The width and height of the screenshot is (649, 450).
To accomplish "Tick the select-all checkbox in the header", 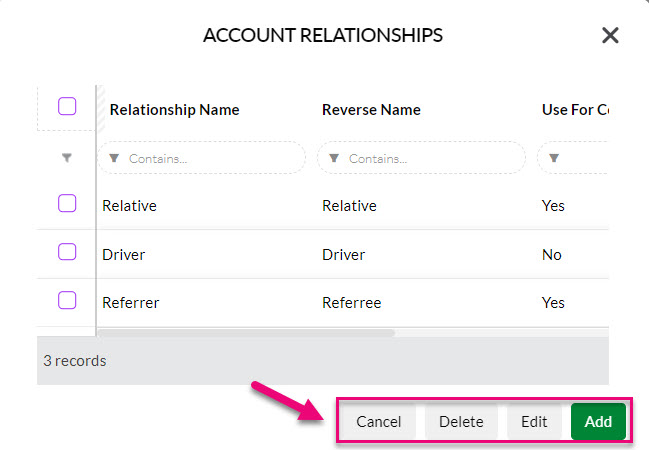I will point(67,106).
